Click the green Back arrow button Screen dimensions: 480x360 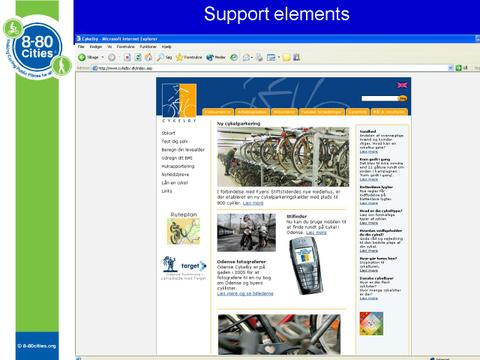[x=82, y=57]
